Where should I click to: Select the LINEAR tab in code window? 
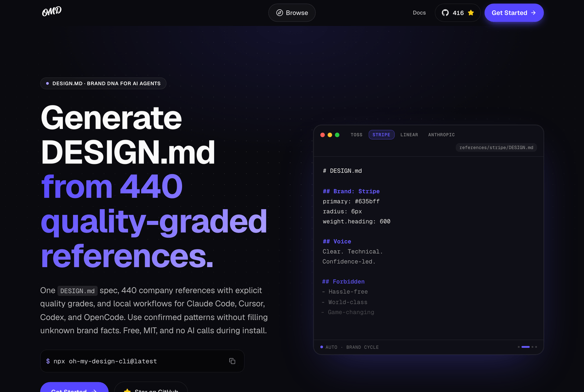[409, 135]
